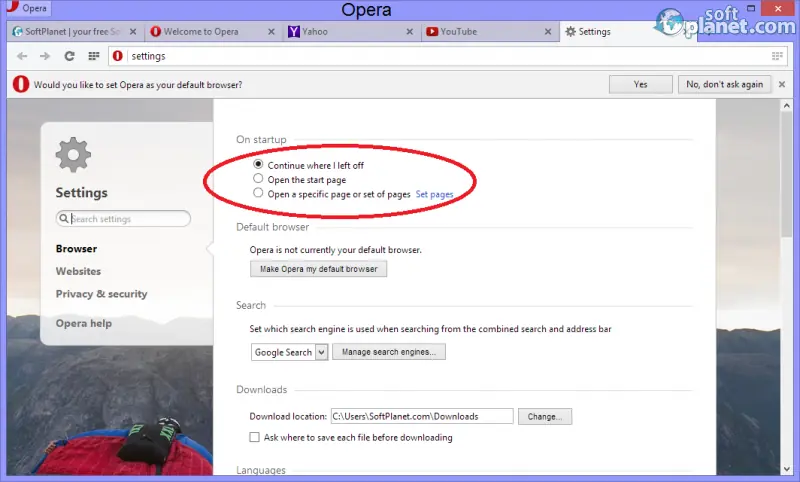The height and width of the screenshot is (482, 800).
Task: Click the address bar showing settings
Action: coord(449,56)
